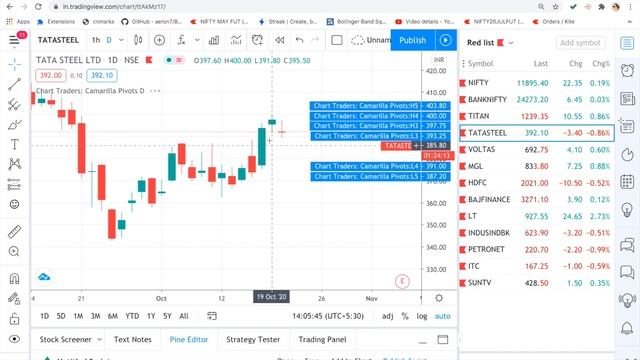Open the go to date icon
This screenshot has width=640, height=360.
(212, 316)
